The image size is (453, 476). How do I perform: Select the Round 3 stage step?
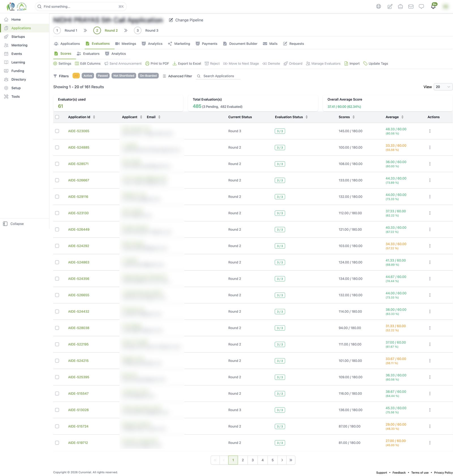[146, 31]
